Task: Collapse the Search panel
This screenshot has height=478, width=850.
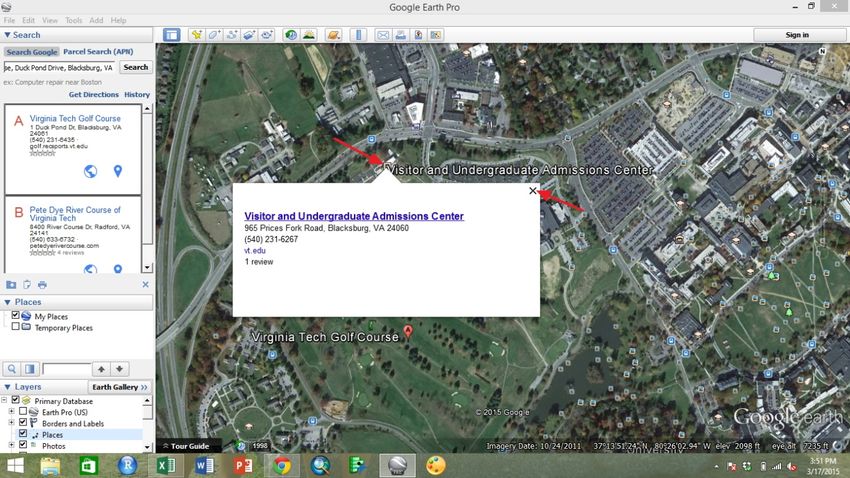Action: click(8, 35)
